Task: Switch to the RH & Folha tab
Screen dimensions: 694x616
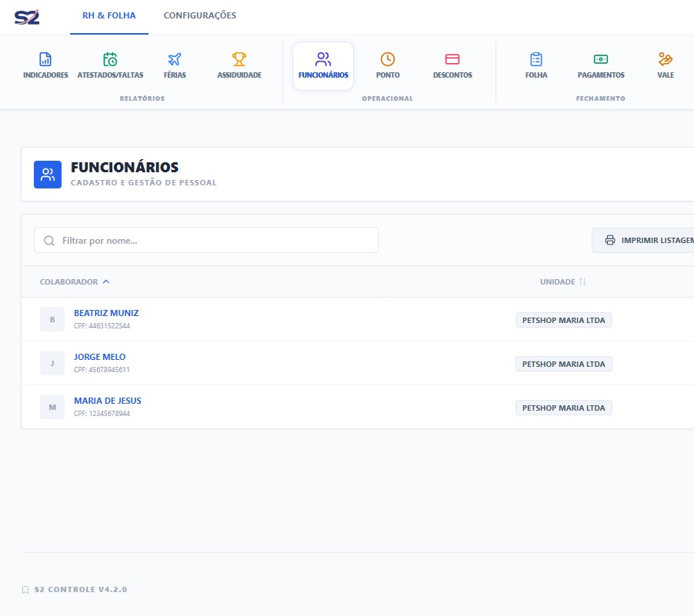Action: (109, 16)
